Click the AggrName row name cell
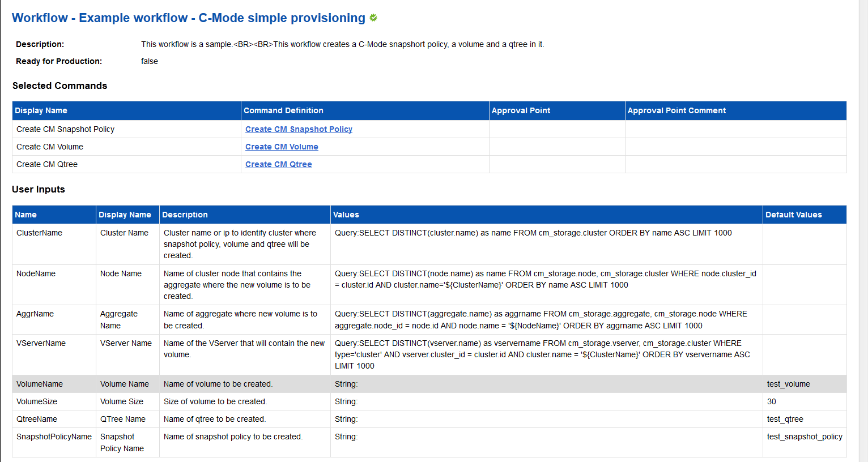Screen dimensions: 868x462 (35, 314)
